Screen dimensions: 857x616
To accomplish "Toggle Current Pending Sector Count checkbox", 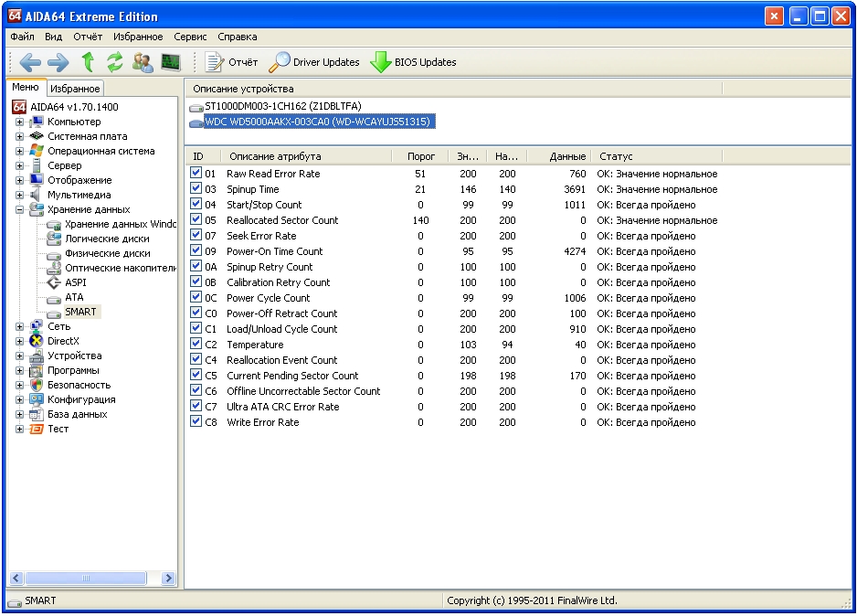I will (196, 375).
